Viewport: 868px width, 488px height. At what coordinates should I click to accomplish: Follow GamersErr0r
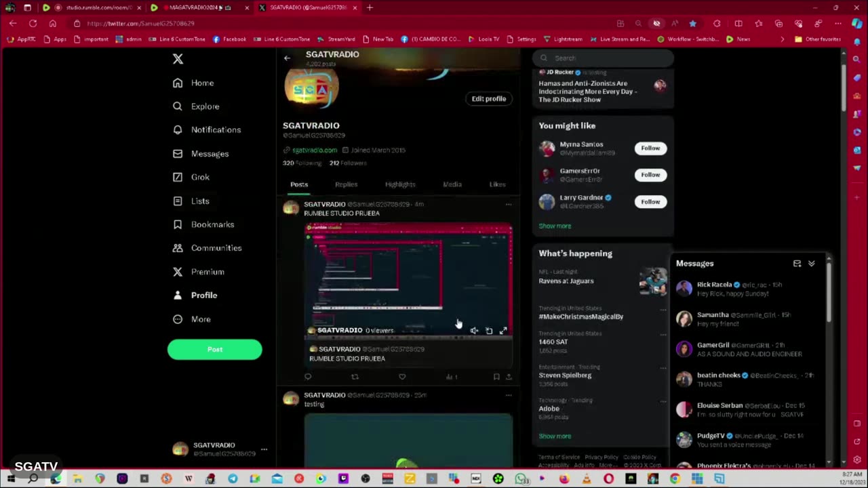(650, 175)
